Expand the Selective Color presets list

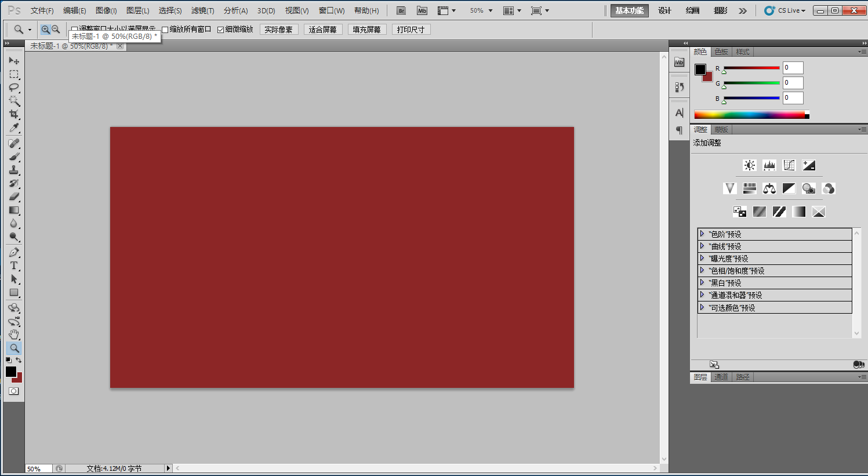pos(702,307)
